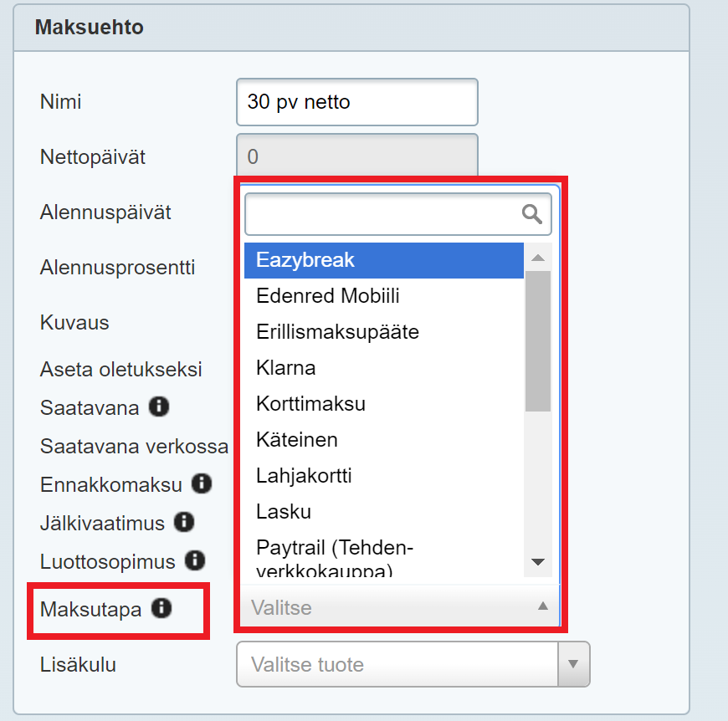Pick Lahjakortti from the dropdown
The image size is (728, 721).
pyautogui.click(x=384, y=476)
